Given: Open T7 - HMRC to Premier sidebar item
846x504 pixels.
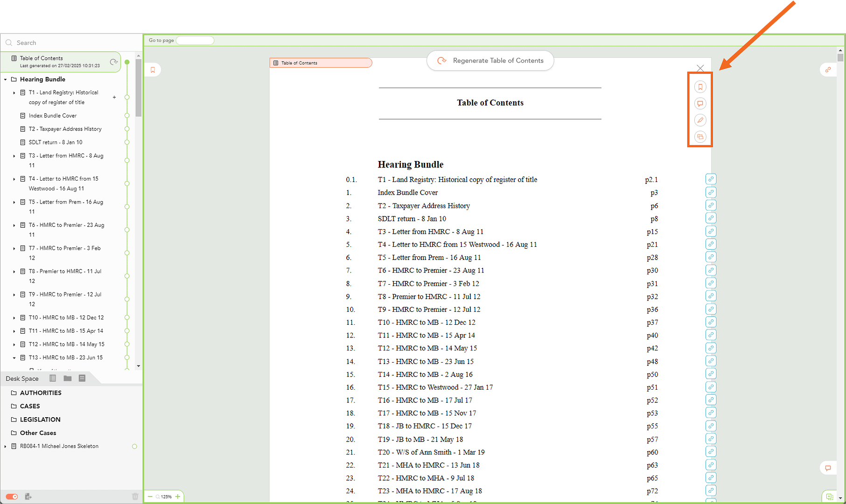Looking at the screenshot, I should pyautogui.click(x=64, y=253).
